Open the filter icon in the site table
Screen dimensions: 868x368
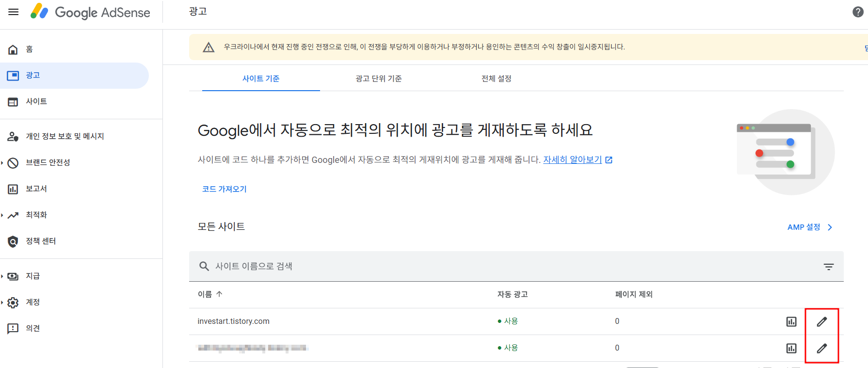(x=829, y=267)
